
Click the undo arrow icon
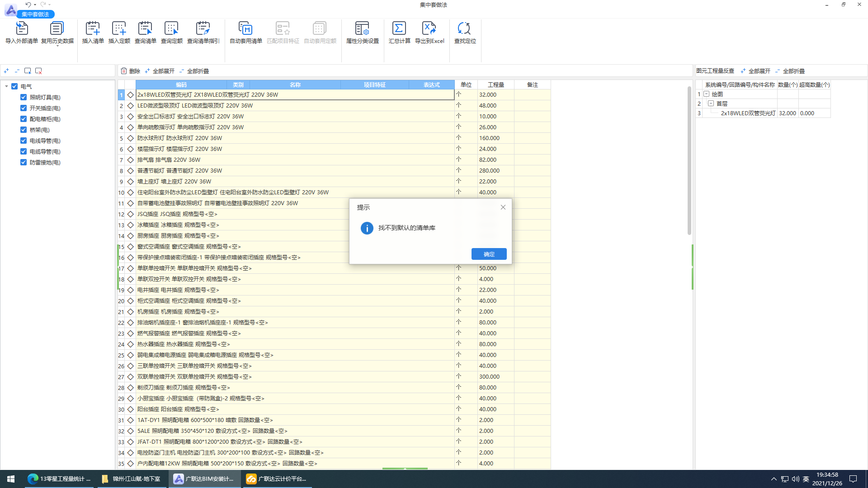tap(28, 5)
